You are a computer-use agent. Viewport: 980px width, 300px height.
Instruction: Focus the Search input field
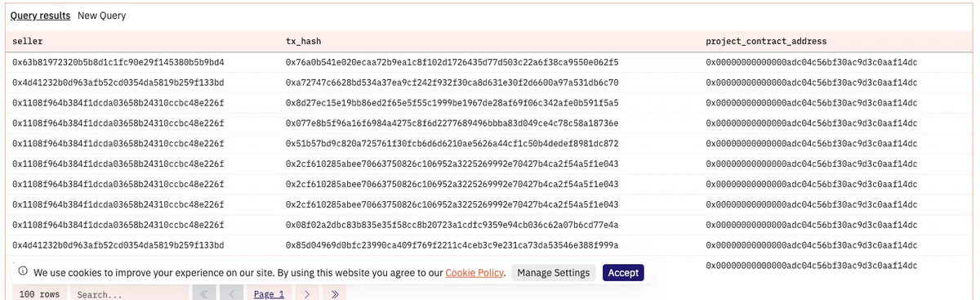point(129,294)
